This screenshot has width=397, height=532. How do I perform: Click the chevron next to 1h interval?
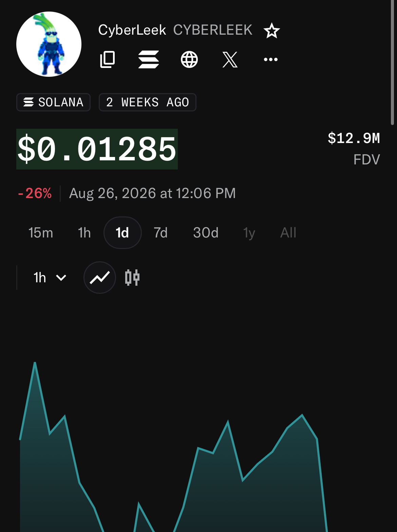tap(61, 278)
